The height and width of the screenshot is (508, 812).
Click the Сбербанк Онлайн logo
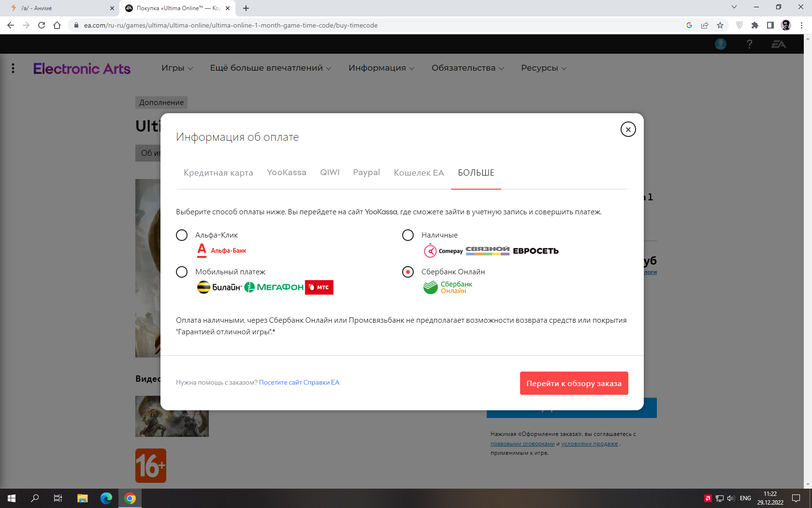pos(448,287)
